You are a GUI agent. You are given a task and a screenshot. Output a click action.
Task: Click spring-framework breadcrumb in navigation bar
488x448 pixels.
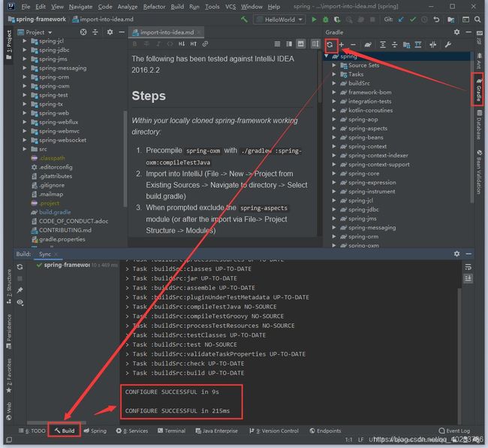coord(37,20)
